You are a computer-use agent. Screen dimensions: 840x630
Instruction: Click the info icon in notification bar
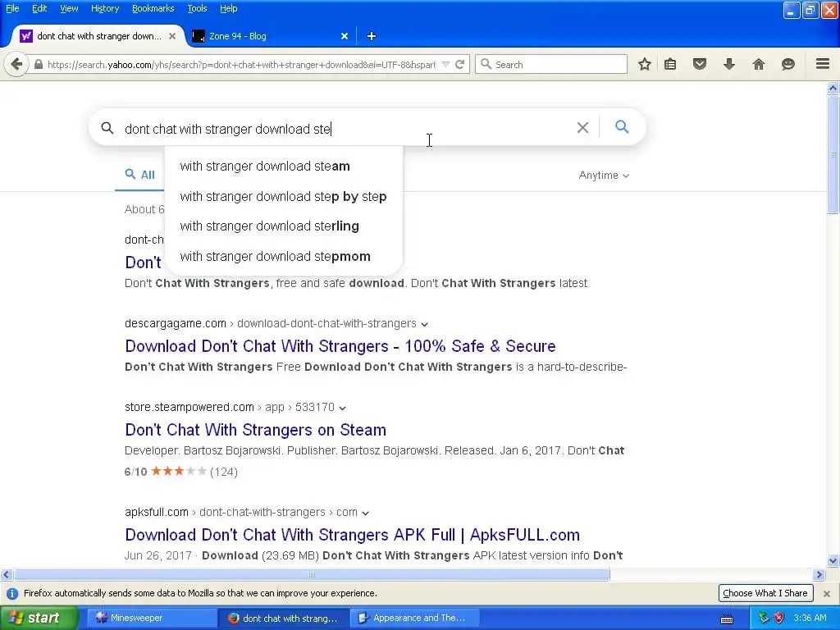point(11,594)
